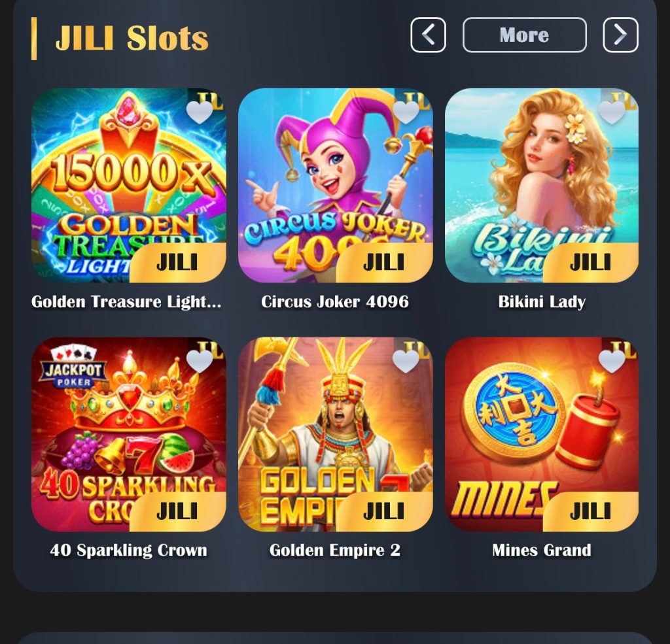The width and height of the screenshot is (670, 644).
Task: Toggle heart favorite on Circus Joker 4096
Action: click(406, 112)
